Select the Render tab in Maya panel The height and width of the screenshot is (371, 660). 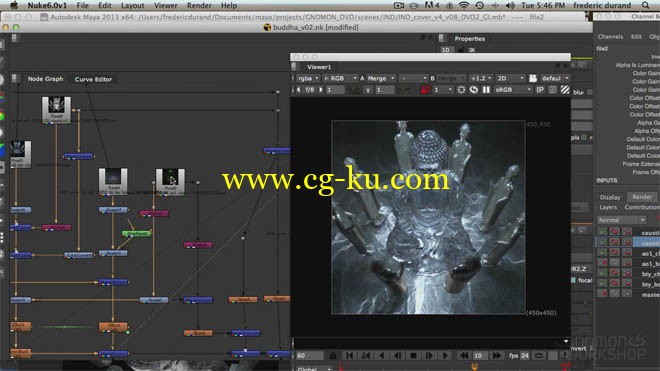point(642,197)
